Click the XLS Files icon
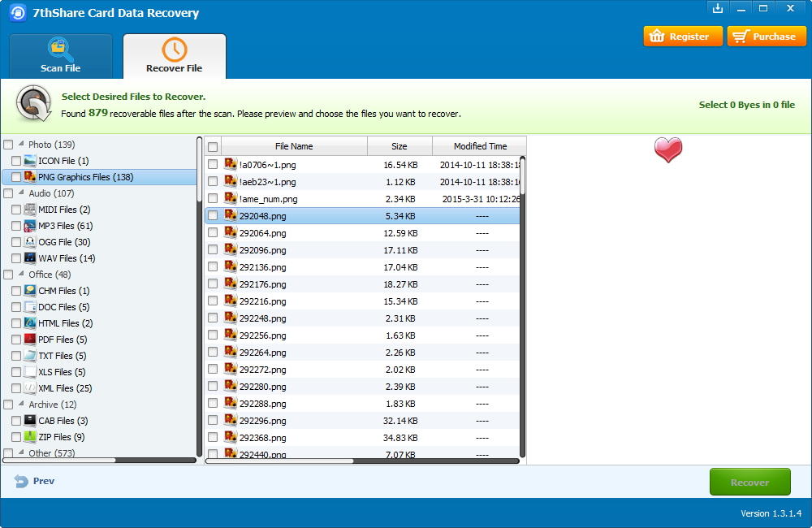The image size is (812, 528). tap(30, 372)
